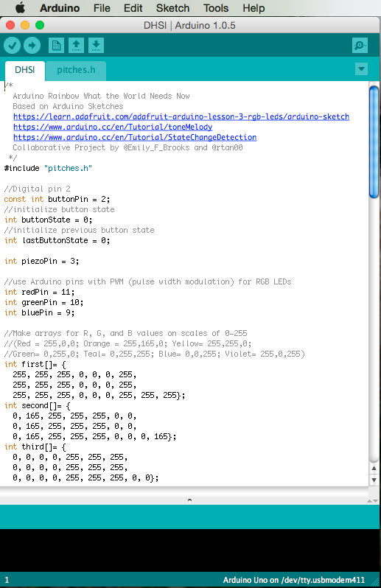Open the File menu
The image size is (381, 588).
pyautogui.click(x=102, y=8)
